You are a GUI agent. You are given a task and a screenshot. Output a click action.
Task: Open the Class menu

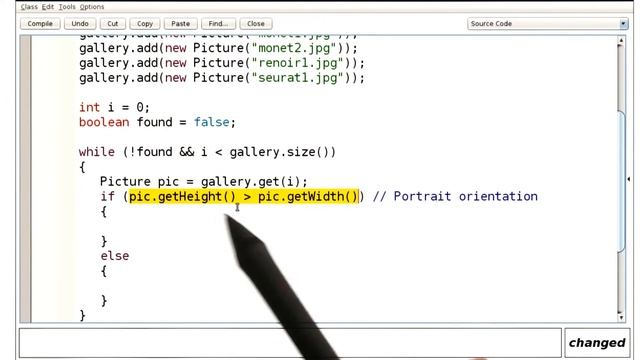[x=29, y=7]
